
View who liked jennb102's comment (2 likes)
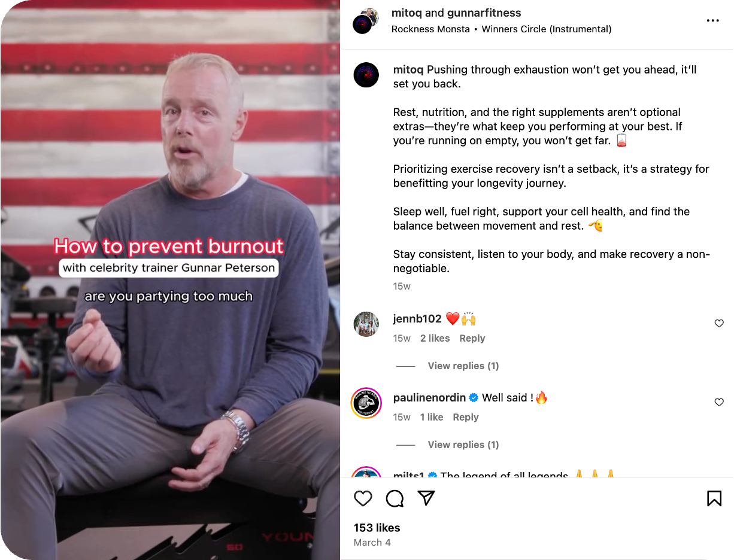pos(435,338)
